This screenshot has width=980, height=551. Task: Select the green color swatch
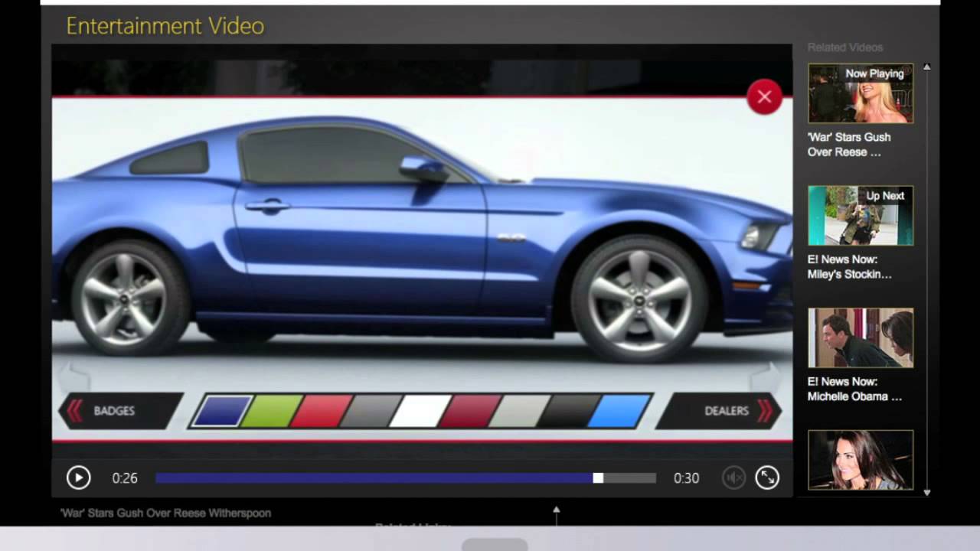[272, 411]
